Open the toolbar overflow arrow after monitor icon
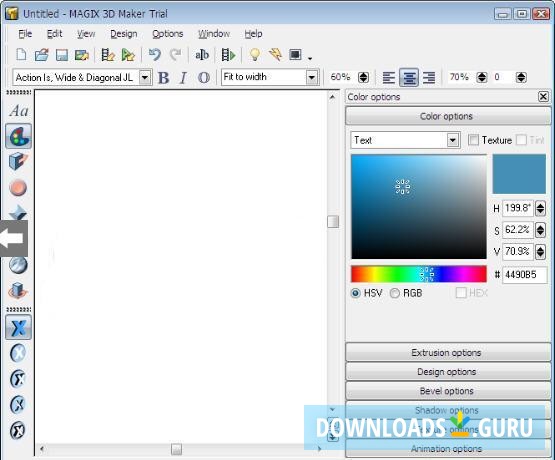The image size is (555, 460). [x=310, y=58]
